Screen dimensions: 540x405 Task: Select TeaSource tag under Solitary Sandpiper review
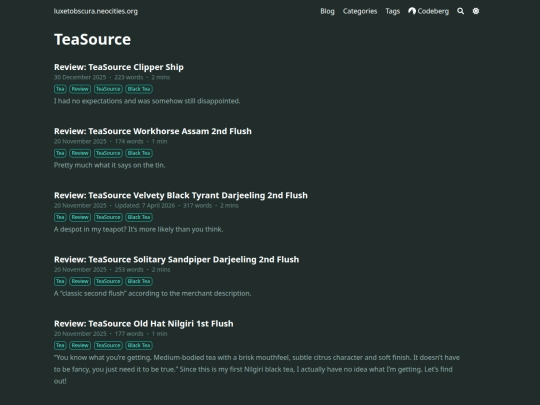tap(108, 281)
